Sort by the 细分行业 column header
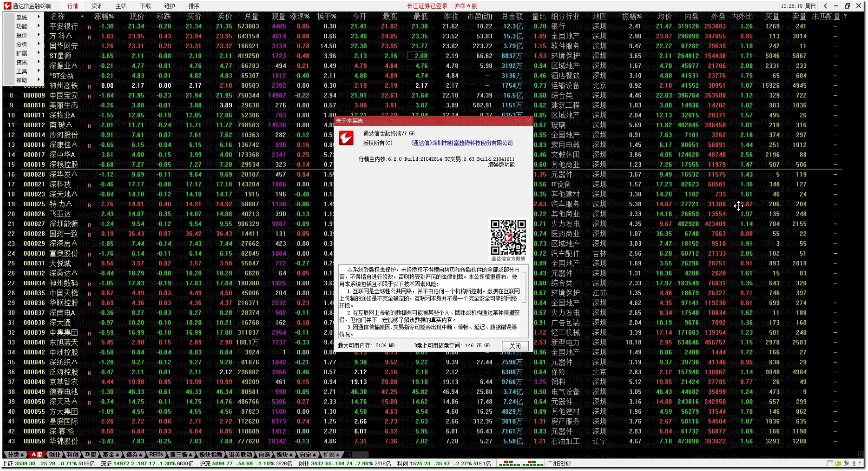This screenshot has height=471, width=868. (x=566, y=16)
